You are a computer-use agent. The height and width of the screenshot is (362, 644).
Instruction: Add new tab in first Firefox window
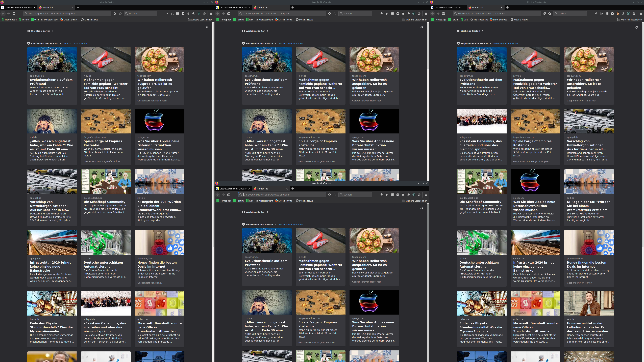tap(78, 8)
